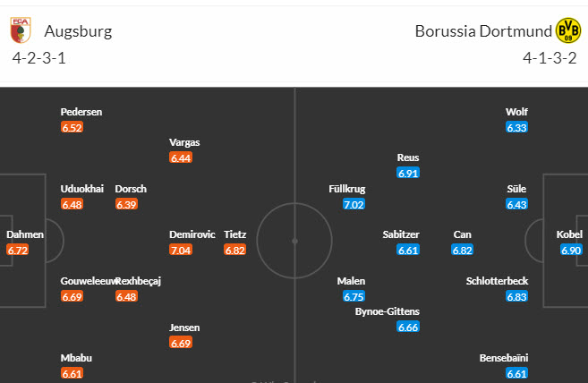The height and width of the screenshot is (383, 588).
Task: Open the Borussia Dortmund team link
Action: 483,31
